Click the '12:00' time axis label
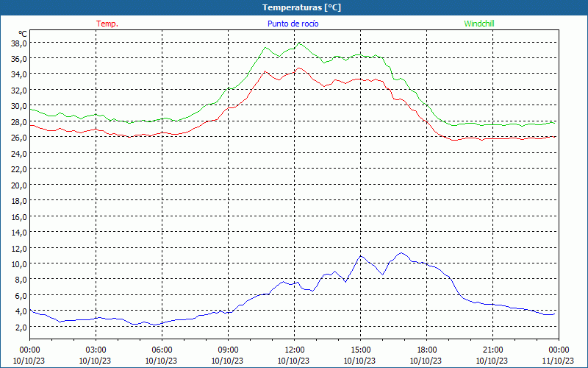Screen dimensions: 588x368 click(x=294, y=350)
